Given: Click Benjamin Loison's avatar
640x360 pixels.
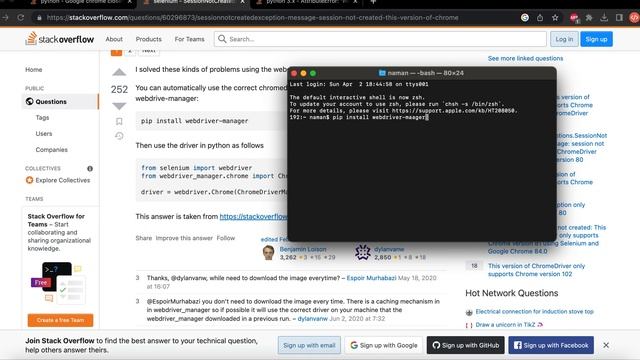Looking at the screenshot, I should point(268,253).
